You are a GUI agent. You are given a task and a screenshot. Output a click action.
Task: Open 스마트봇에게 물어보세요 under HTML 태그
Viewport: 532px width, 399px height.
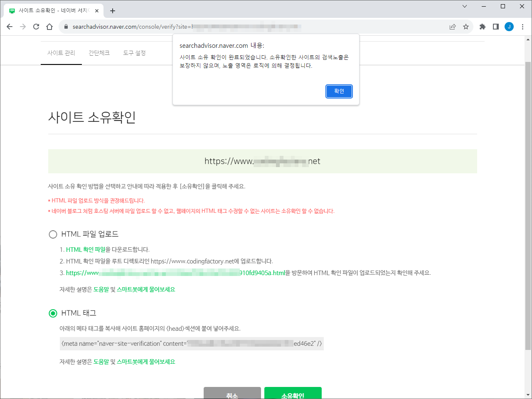(x=146, y=362)
